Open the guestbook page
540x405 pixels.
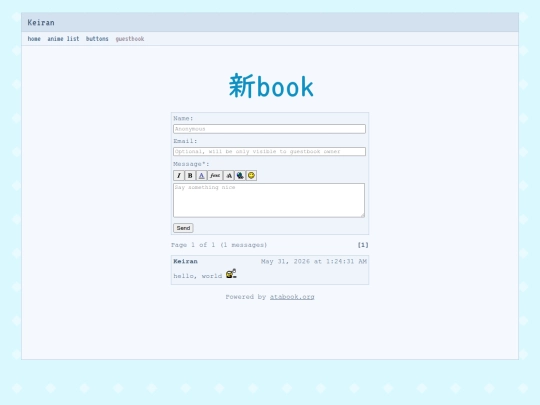130,39
